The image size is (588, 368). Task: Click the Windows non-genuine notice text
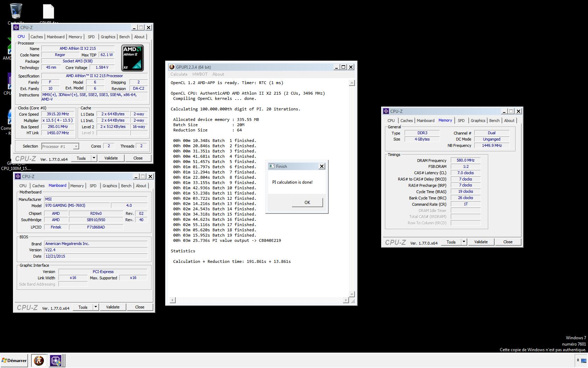[543, 350]
